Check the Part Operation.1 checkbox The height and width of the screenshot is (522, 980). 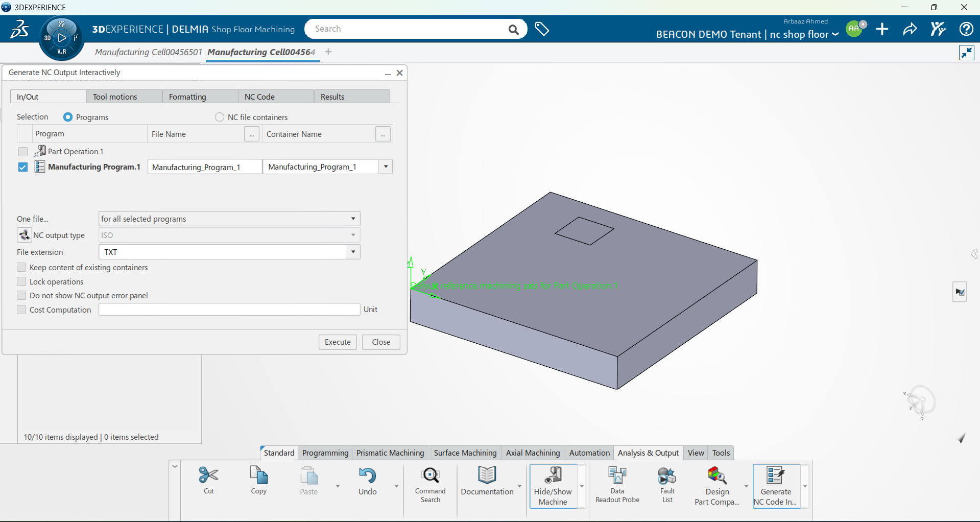click(22, 152)
